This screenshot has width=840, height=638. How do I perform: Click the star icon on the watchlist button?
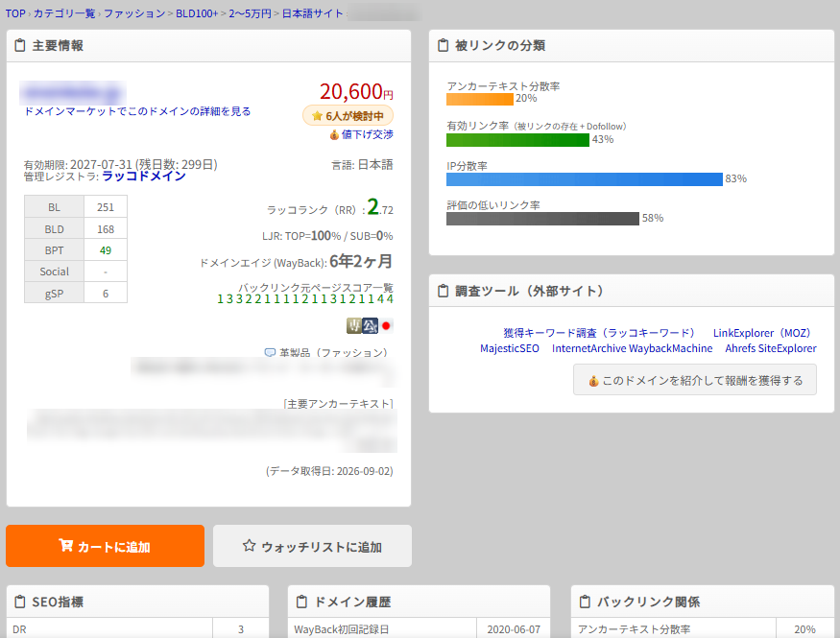(249, 546)
